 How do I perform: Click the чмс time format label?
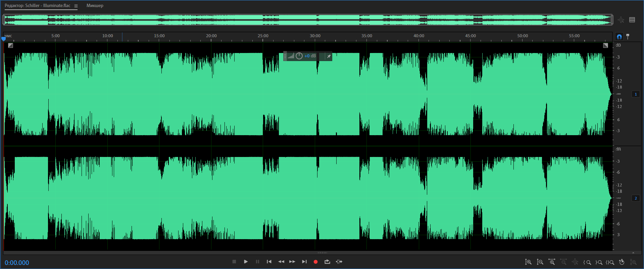click(x=8, y=36)
